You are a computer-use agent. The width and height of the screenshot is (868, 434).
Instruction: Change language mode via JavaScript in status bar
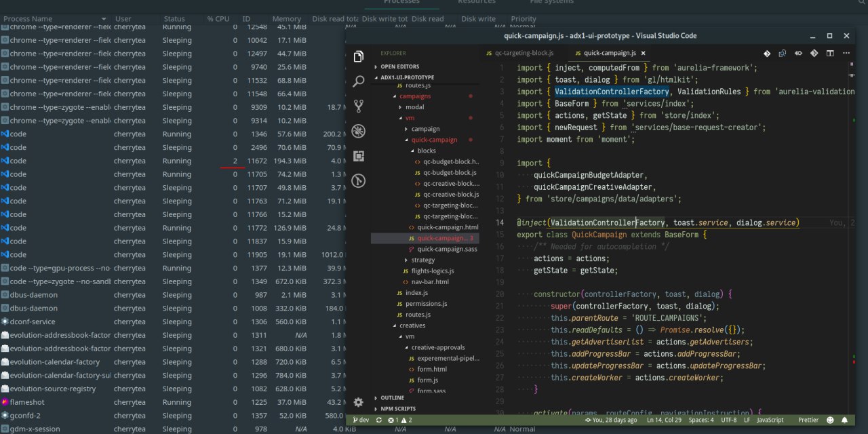(x=770, y=420)
